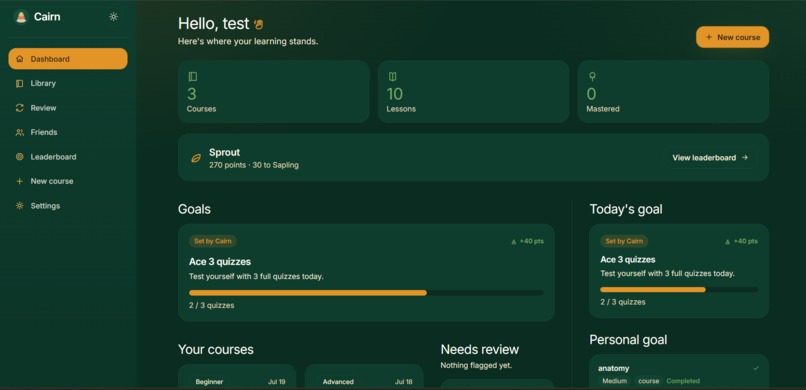The height and width of the screenshot is (390, 806).
Task: Click the checkmark icon on anatomy goal
Action: pos(756,368)
